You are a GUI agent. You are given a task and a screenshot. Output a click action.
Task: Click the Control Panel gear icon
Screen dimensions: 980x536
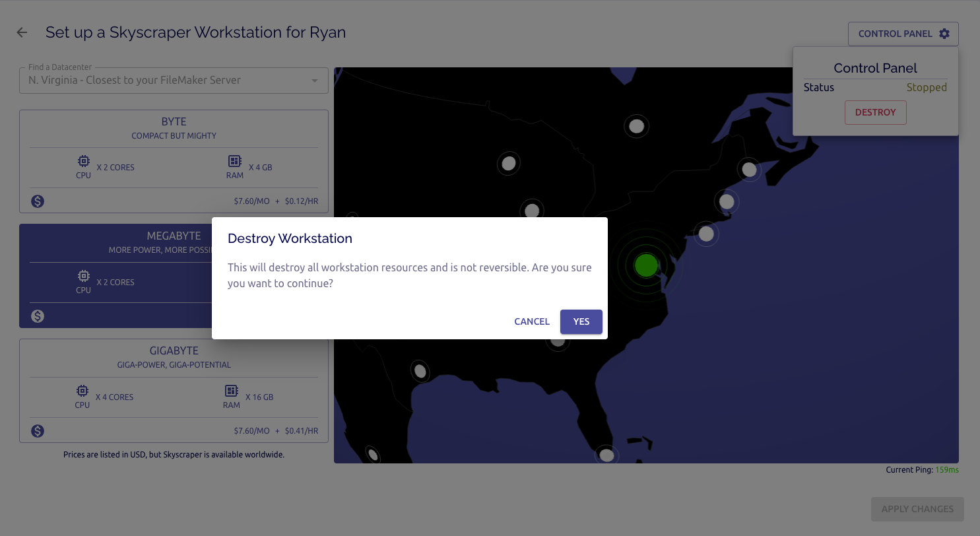pos(944,34)
